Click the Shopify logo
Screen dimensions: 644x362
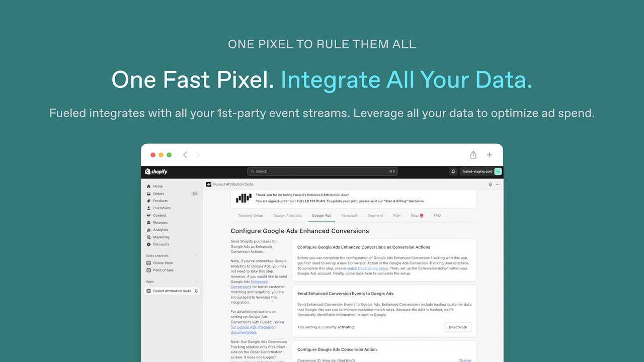(156, 171)
